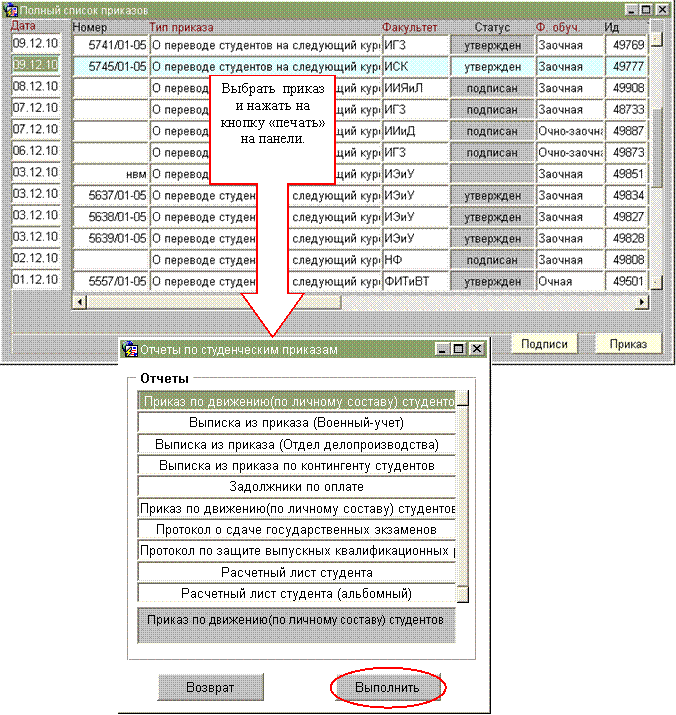Image resolution: width=676 pixels, height=715 pixels.
Task: Click orders list vertical scroll up arrow
Action: [x=656, y=39]
